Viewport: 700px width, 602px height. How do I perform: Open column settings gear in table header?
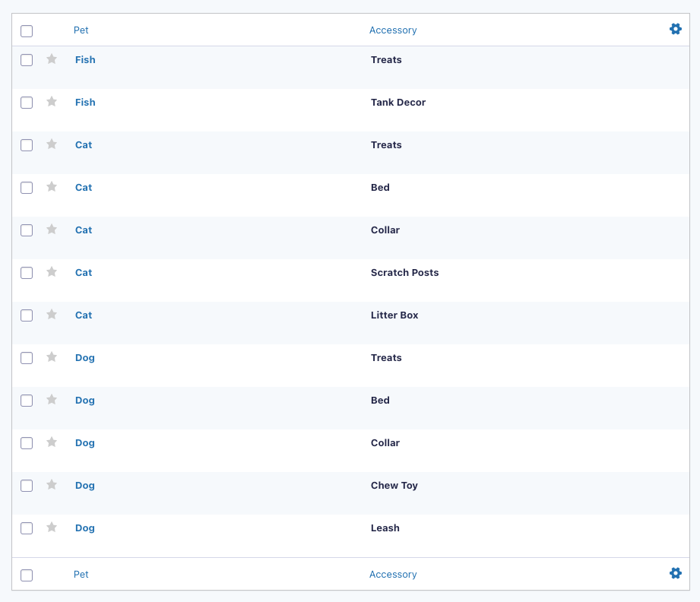pos(676,29)
